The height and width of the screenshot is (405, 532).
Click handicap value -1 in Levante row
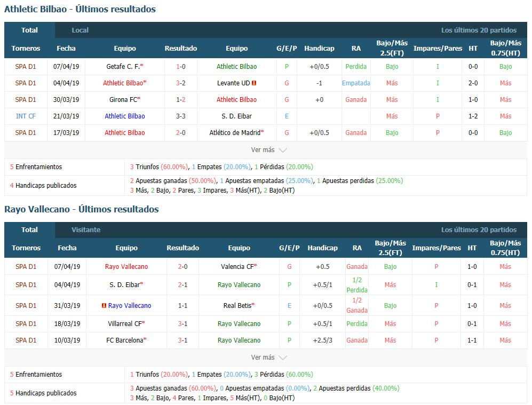click(319, 83)
